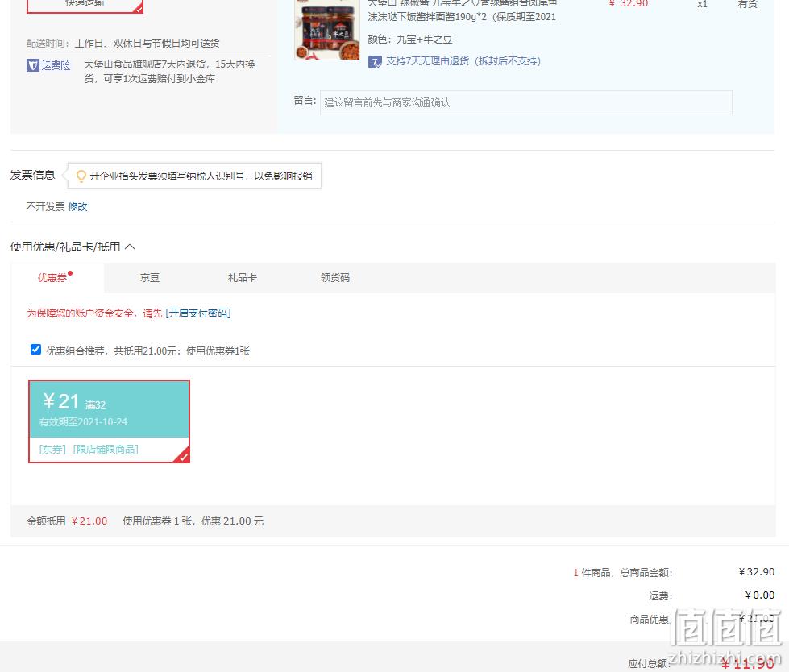This screenshot has width=789, height=672.
Task: Click the 修改 invoice link
Action: pyautogui.click(x=77, y=207)
